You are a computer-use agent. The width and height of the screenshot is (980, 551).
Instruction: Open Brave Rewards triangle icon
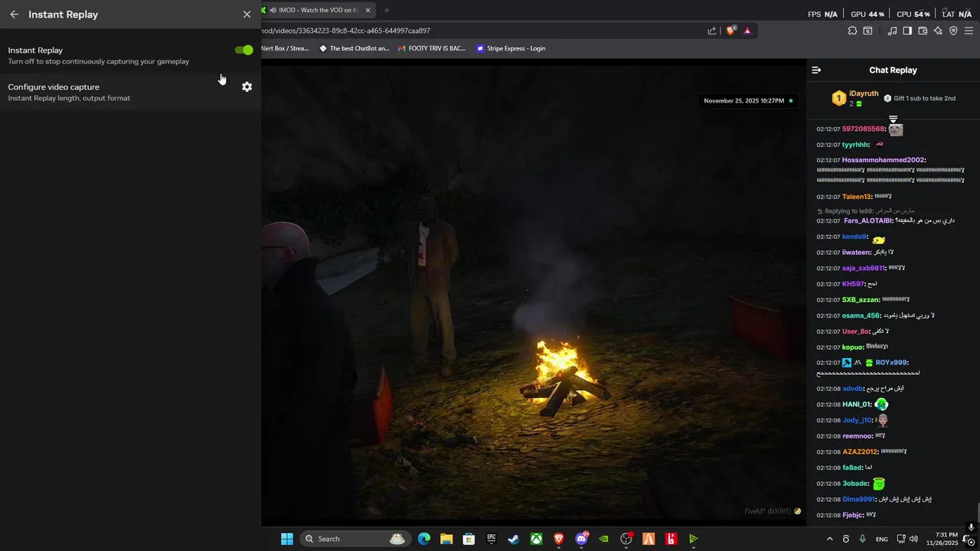(x=747, y=31)
